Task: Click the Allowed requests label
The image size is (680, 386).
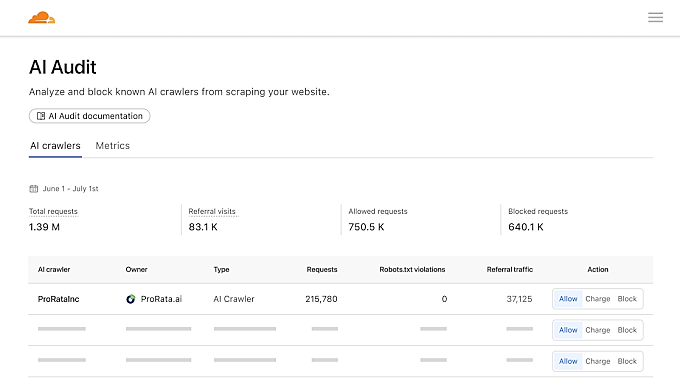Action: pos(378,211)
